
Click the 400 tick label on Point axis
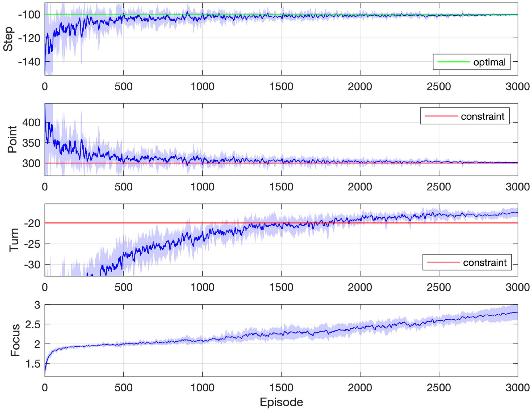31,123
